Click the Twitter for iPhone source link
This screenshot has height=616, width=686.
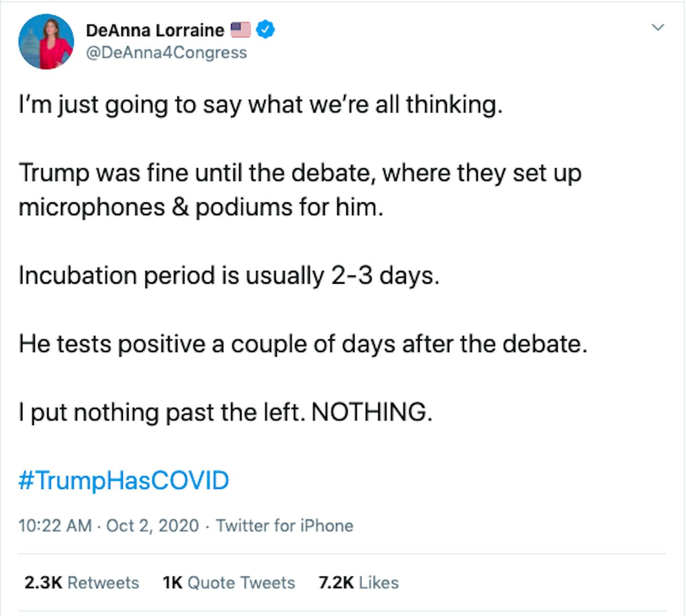tap(284, 526)
